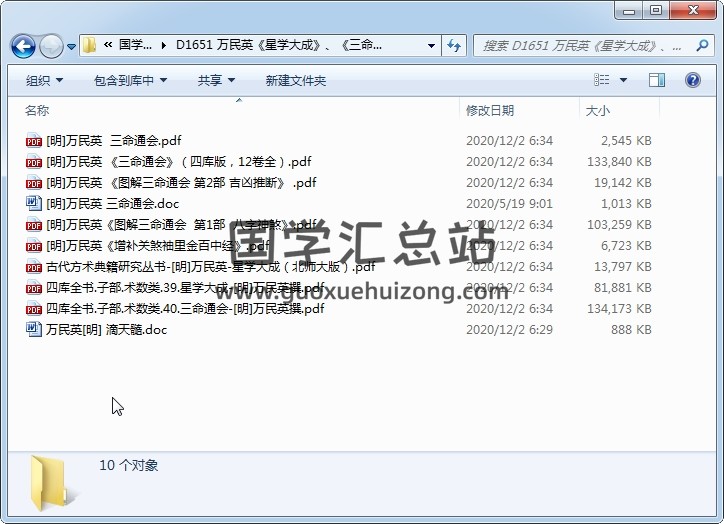The width and height of the screenshot is (724, 524).
Task: Click PDF icon of 四库全书 术数类.39 星学大成
Action: point(34,288)
